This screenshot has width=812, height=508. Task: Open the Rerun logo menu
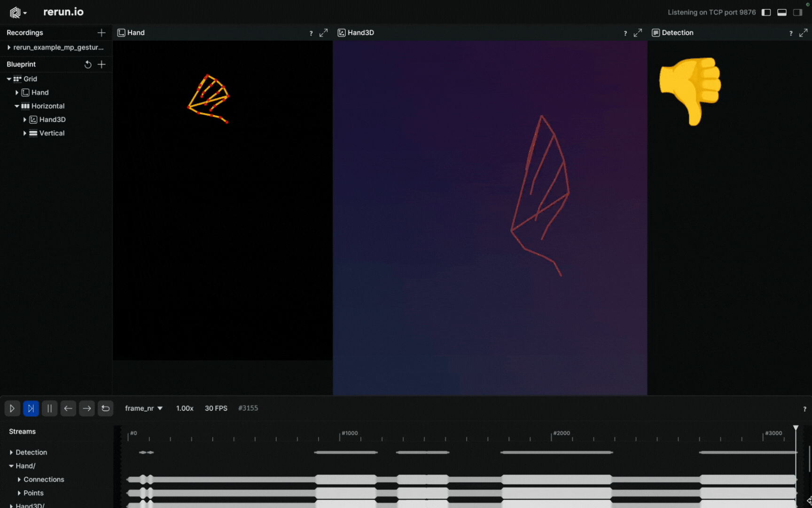(18, 13)
